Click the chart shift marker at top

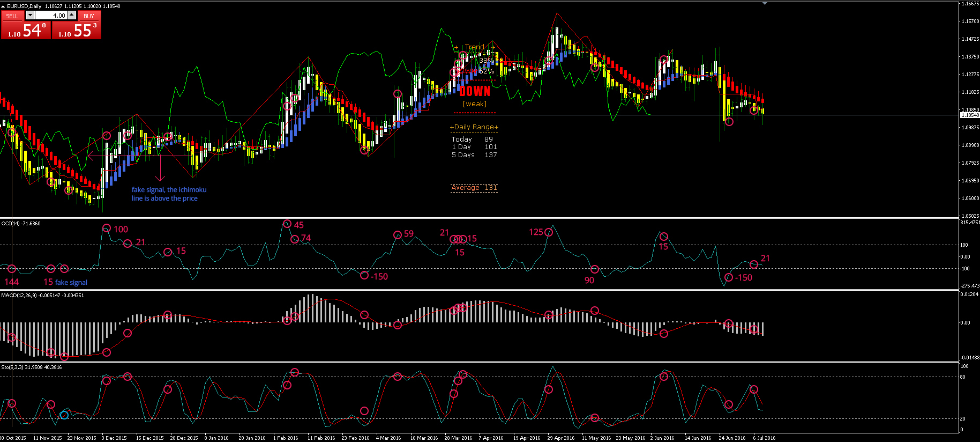(x=765, y=3)
